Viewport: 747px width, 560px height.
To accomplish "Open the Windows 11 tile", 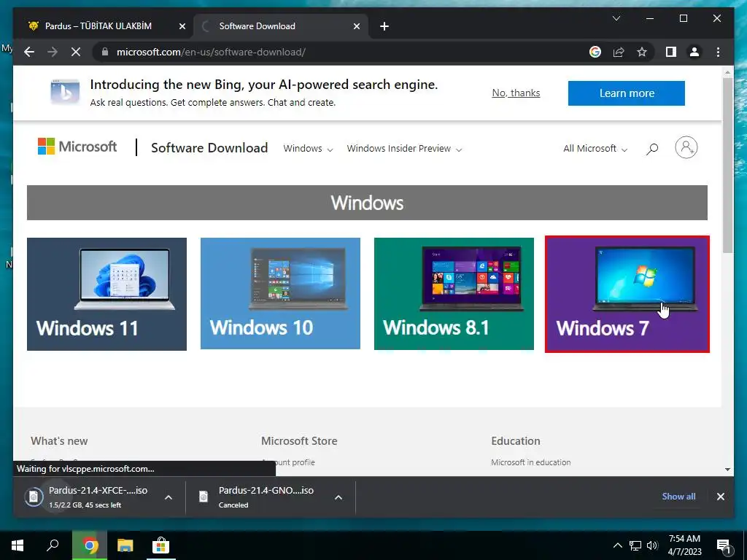I will point(107,295).
